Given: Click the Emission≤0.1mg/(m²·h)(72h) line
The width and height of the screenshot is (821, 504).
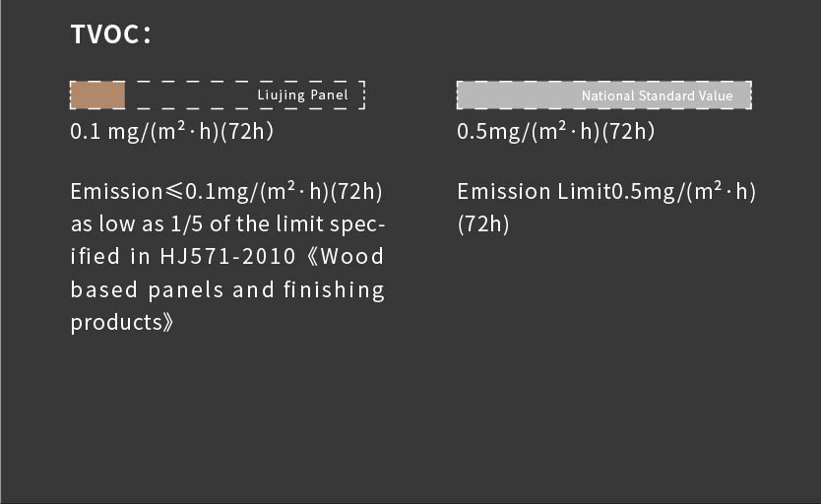Looking at the screenshot, I should 226,192.
